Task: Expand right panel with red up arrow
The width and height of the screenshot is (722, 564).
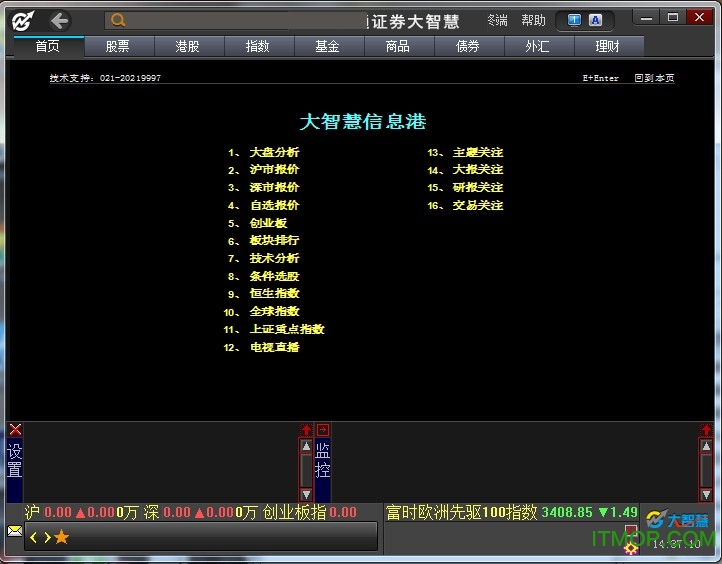Action: coord(706,430)
